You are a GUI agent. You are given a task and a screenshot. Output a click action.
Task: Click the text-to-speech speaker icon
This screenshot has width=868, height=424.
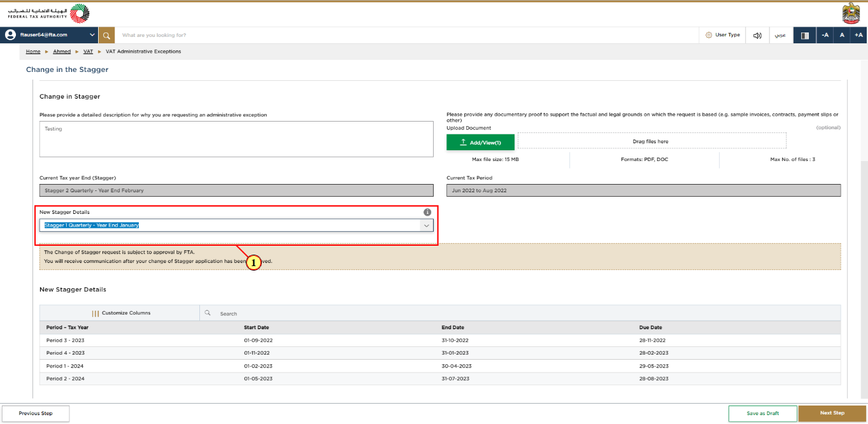[x=758, y=35]
